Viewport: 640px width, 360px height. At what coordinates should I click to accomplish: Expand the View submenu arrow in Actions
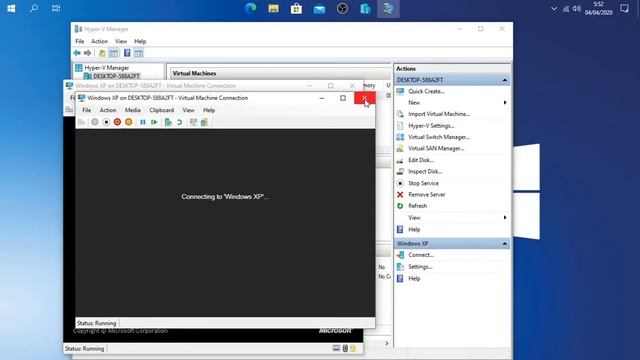[x=505, y=218]
